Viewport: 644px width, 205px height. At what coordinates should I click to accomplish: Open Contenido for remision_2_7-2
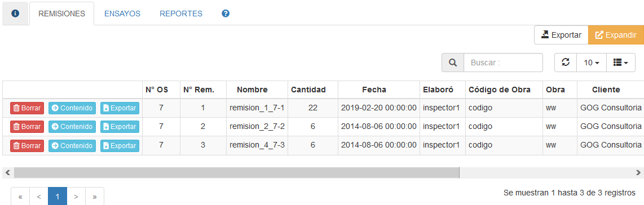click(72, 127)
